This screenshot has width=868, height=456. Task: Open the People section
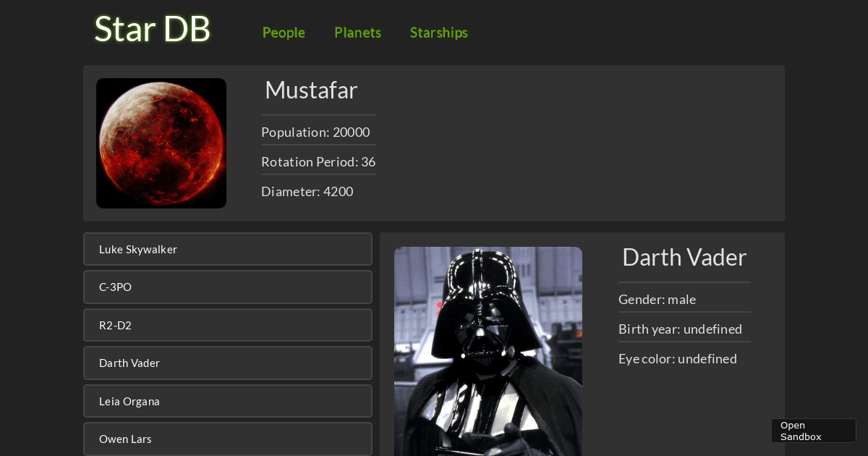coord(284,33)
